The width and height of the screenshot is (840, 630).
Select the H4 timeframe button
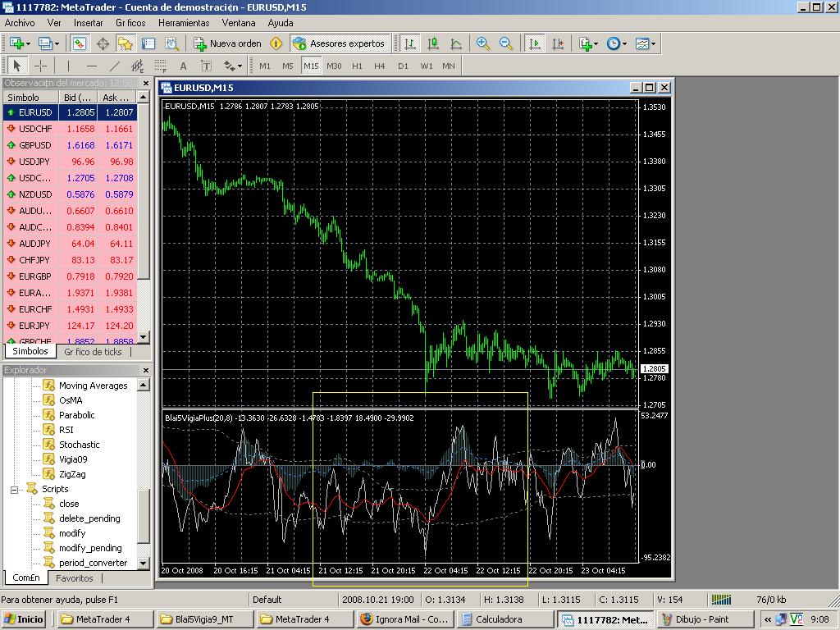(379, 66)
